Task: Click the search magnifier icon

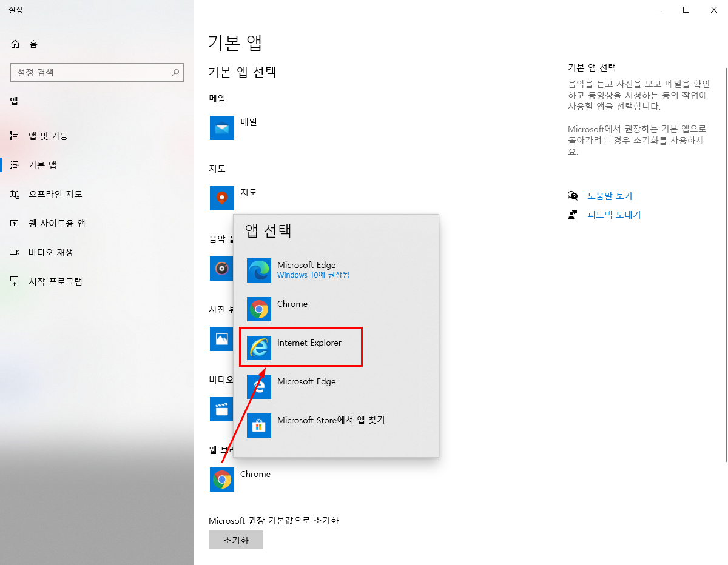Action: click(175, 72)
